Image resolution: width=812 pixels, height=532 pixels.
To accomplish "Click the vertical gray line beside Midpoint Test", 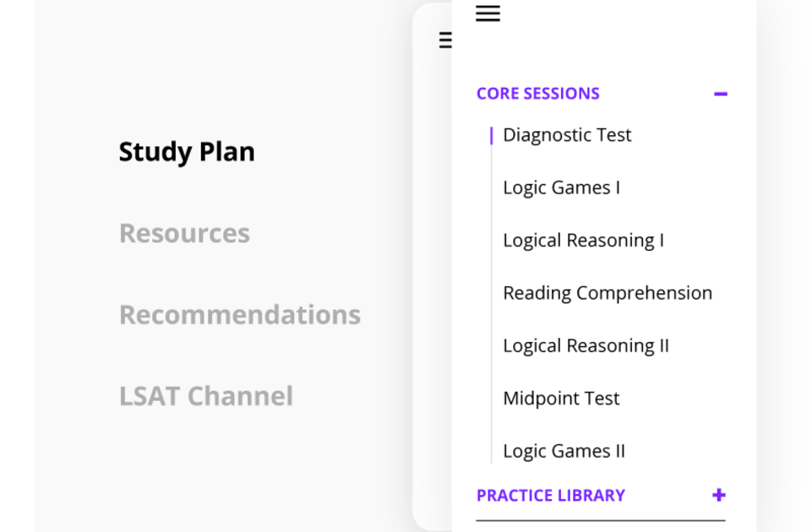I will [491, 399].
